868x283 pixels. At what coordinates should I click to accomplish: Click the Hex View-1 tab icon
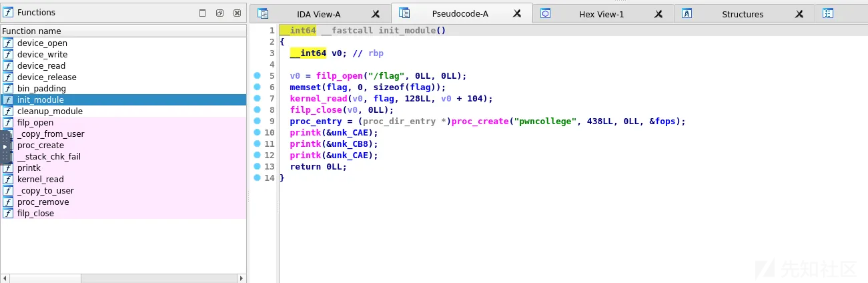(545, 13)
